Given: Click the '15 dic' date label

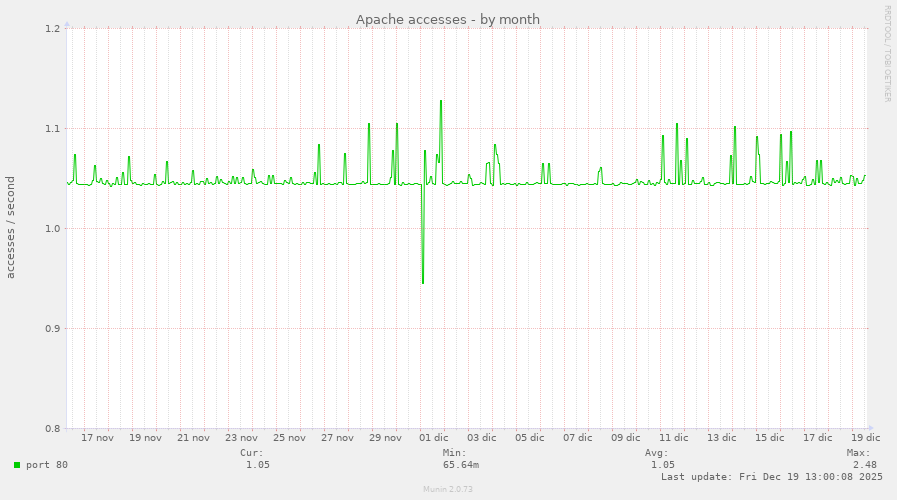Looking at the screenshot, I should tap(770, 438).
